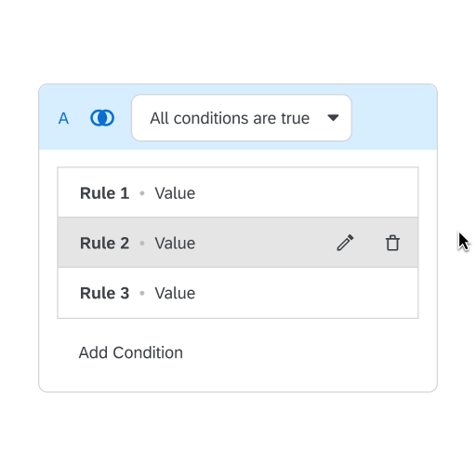Click the bold Rule 3 label

pos(104,293)
